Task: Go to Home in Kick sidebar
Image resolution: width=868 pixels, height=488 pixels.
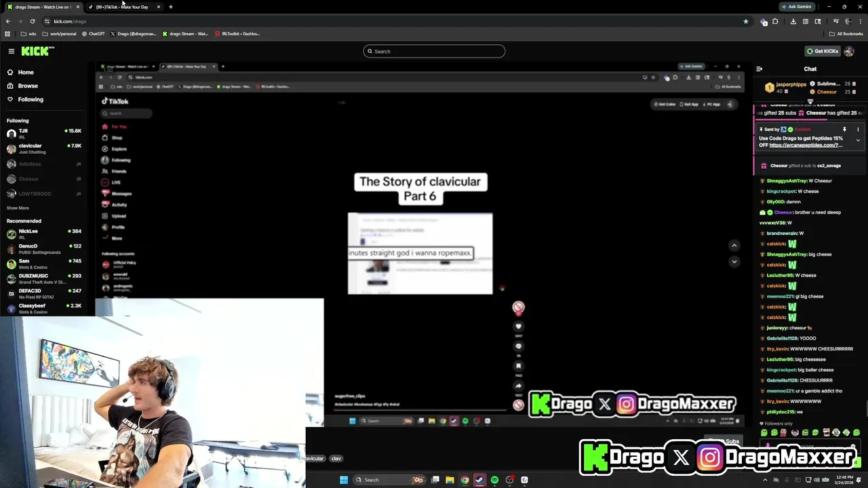Action: coord(26,72)
